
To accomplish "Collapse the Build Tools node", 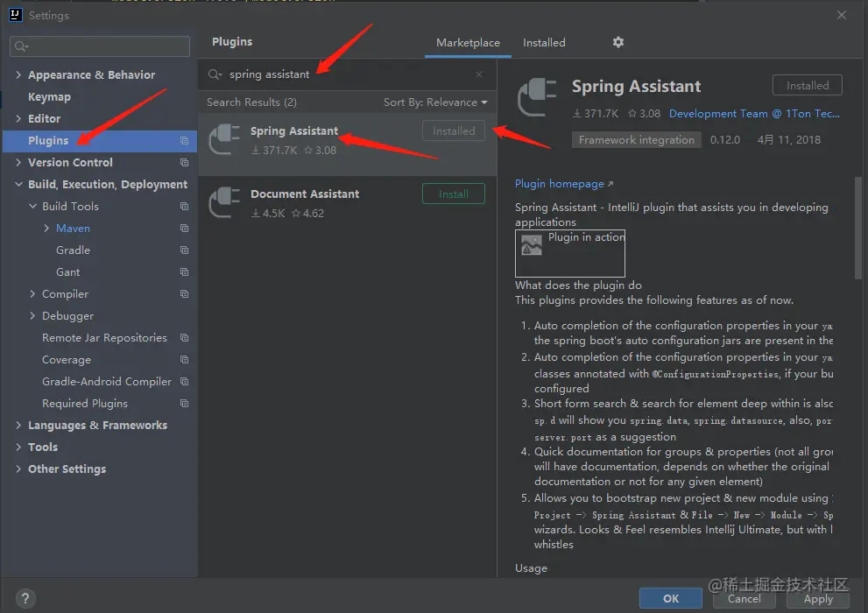I will tap(32, 206).
